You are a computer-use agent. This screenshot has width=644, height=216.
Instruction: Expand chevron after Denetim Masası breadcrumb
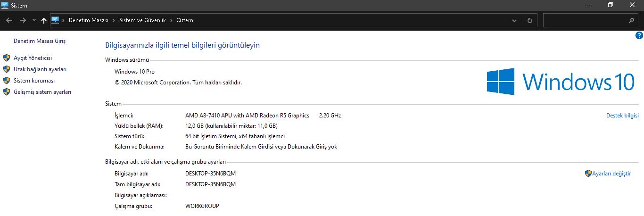(x=114, y=20)
